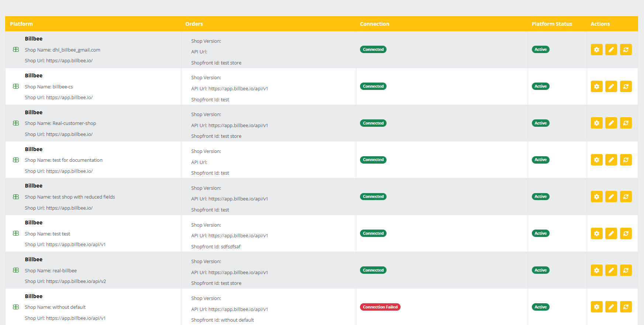This screenshot has height=325, width=644.
Task: Click the Billbee logo icon beside real-billbee
Action: (x=16, y=270)
